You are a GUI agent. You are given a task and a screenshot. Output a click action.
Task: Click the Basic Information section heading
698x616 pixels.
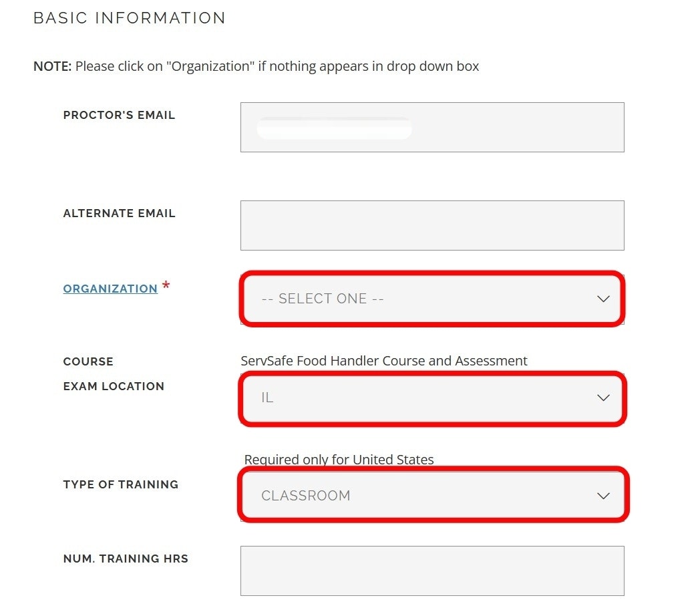(x=130, y=18)
